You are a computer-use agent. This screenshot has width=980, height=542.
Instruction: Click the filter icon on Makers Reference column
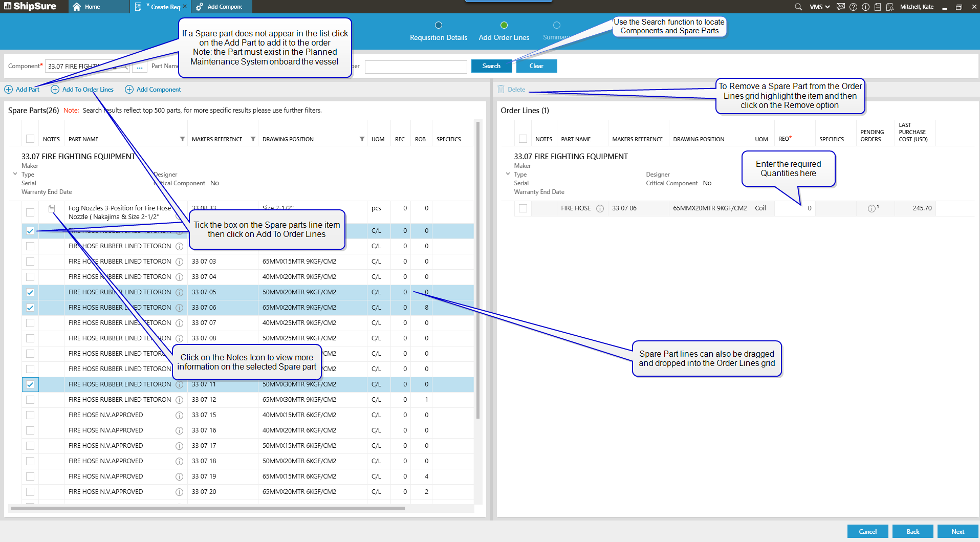[x=253, y=139]
